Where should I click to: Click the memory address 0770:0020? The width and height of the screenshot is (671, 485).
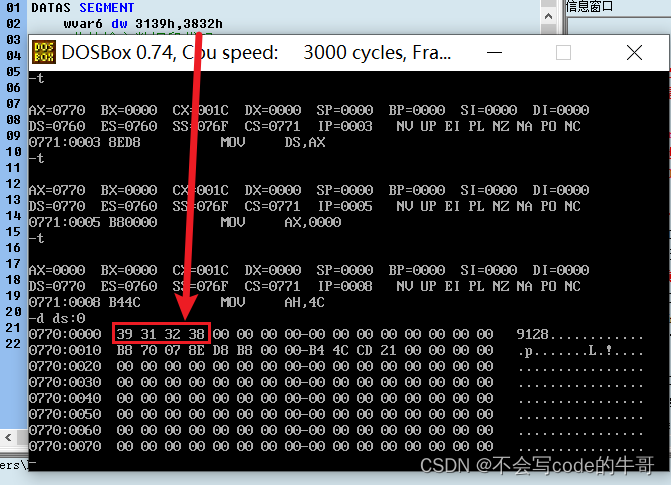tap(65, 366)
